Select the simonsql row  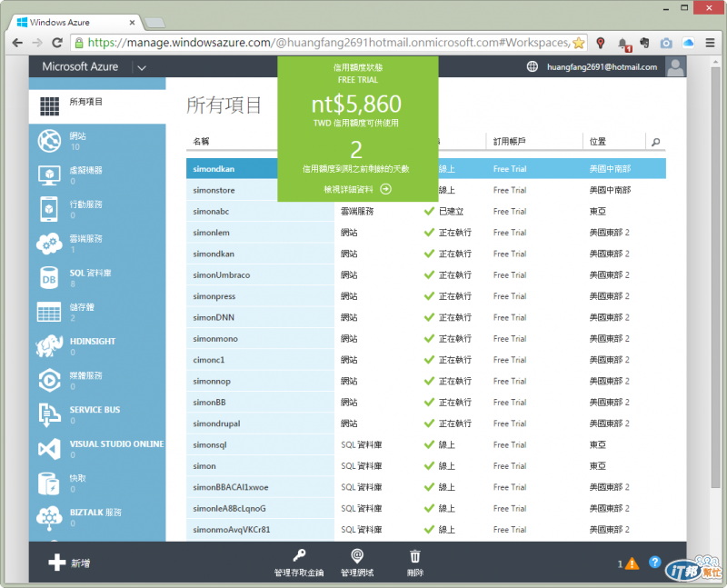tap(425, 445)
